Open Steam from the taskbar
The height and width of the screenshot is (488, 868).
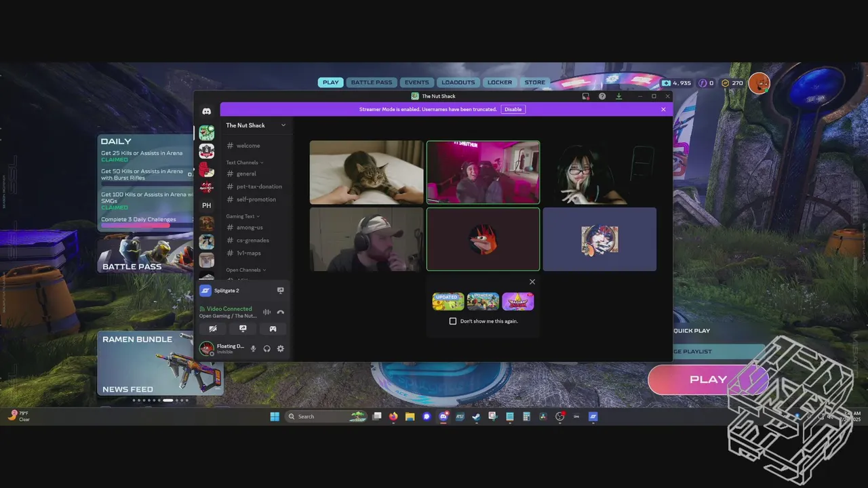476,417
